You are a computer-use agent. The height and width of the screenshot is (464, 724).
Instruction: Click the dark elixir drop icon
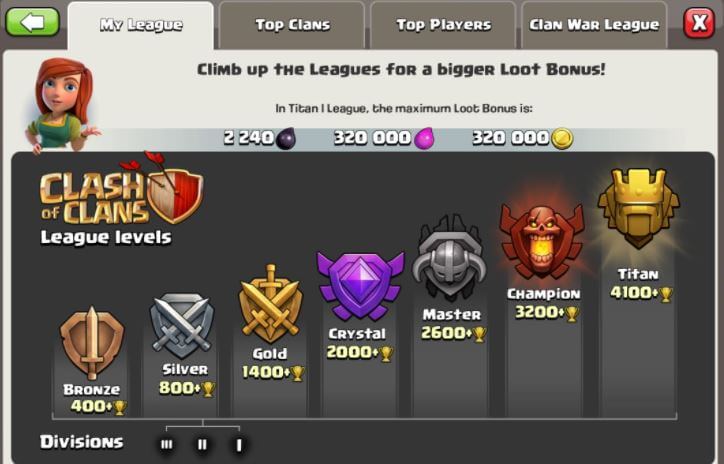[286, 138]
